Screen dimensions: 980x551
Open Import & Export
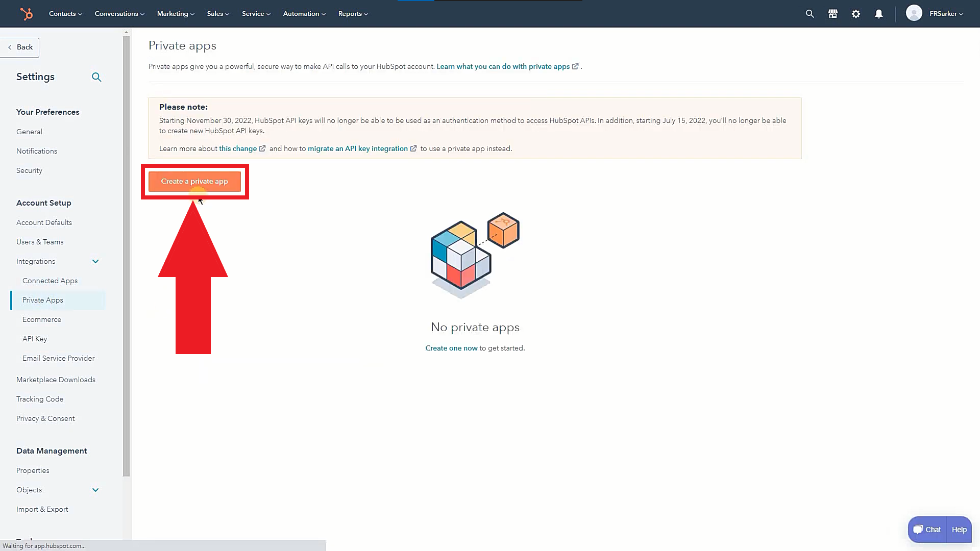(x=42, y=509)
